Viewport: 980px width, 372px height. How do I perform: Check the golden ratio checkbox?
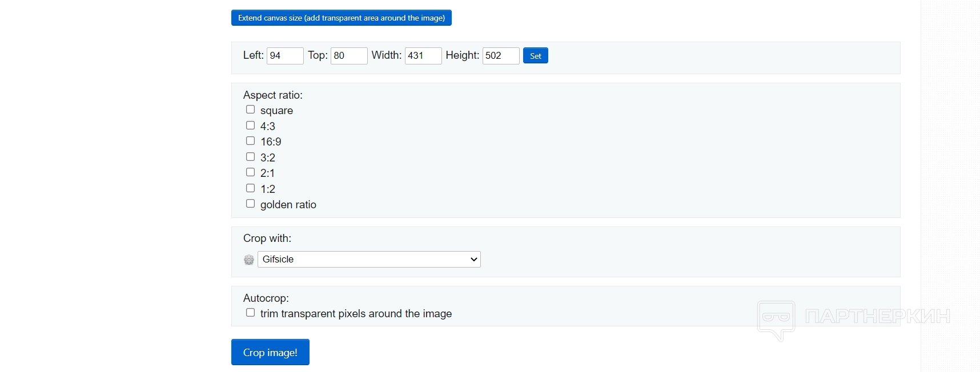(x=250, y=204)
